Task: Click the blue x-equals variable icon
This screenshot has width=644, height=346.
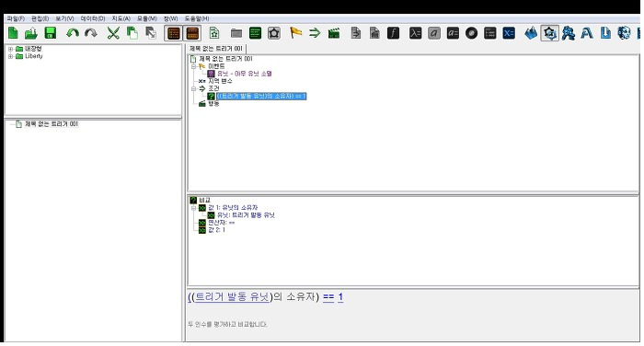Action: coord(509,33)
